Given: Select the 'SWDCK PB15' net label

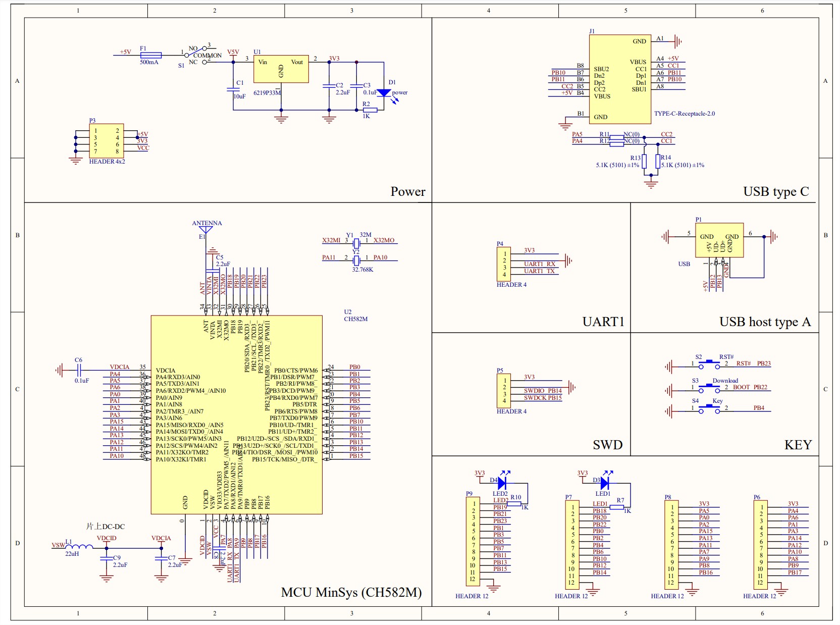Looking at the screenshot, I should [543, 398].
